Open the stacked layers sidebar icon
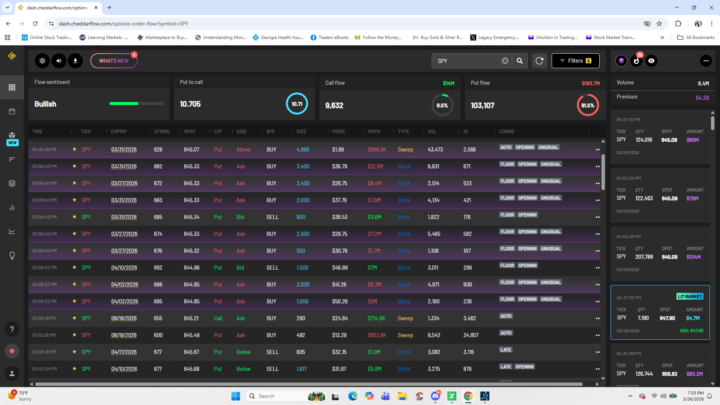720x405 pixels. pyautogui.click(x=12, y=183)
